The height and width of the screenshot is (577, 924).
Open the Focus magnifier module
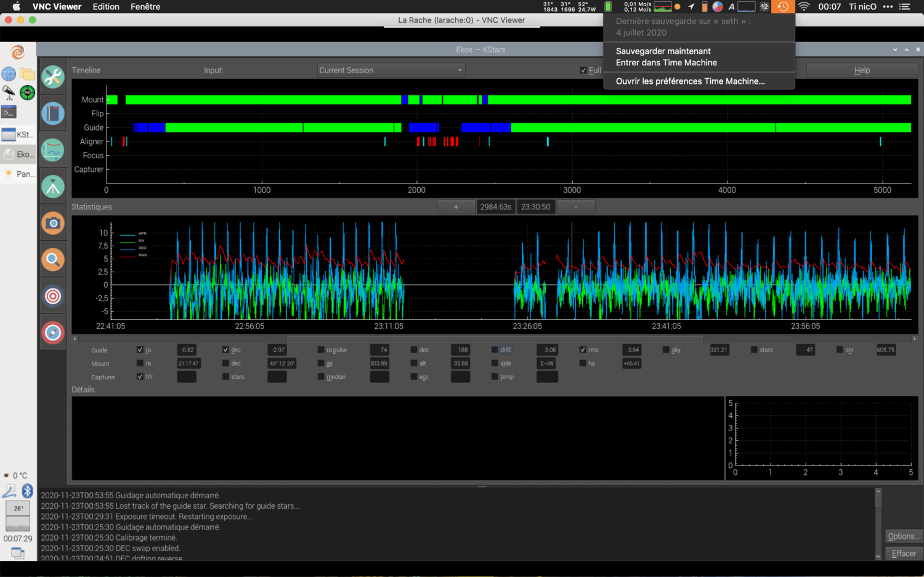(x=53, y=260)
